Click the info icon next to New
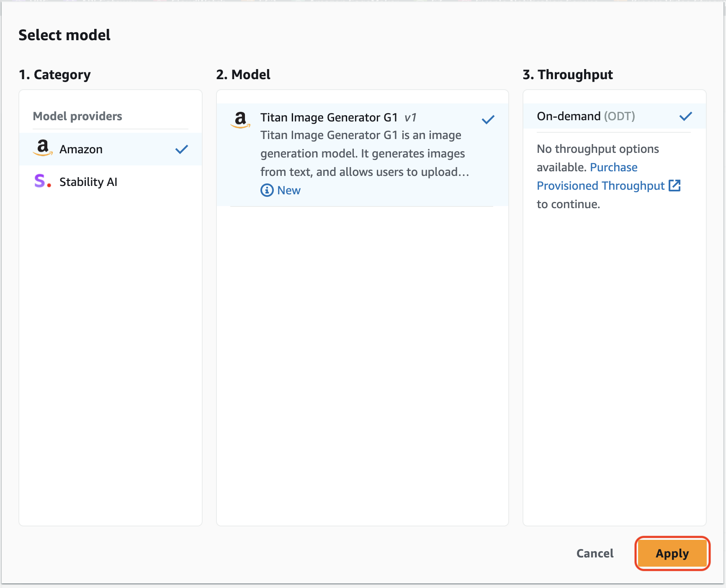 pyautogui.click(x=267, y=190)
